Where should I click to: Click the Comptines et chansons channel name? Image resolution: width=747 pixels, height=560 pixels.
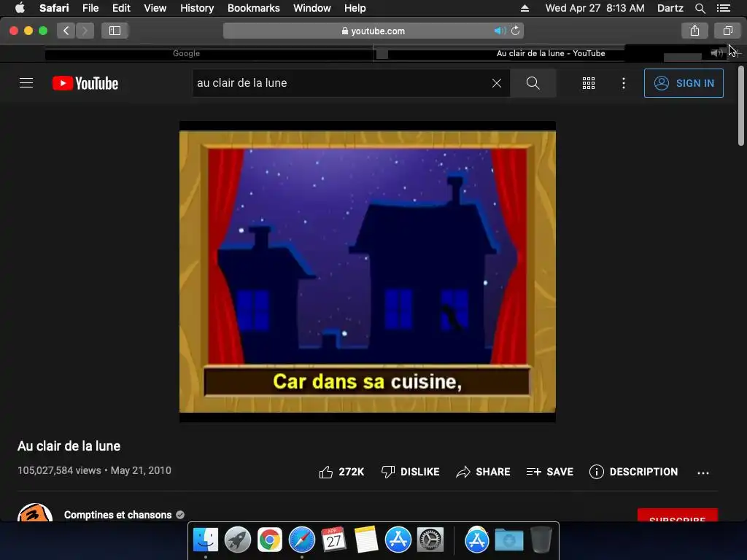tap(117, 515)
